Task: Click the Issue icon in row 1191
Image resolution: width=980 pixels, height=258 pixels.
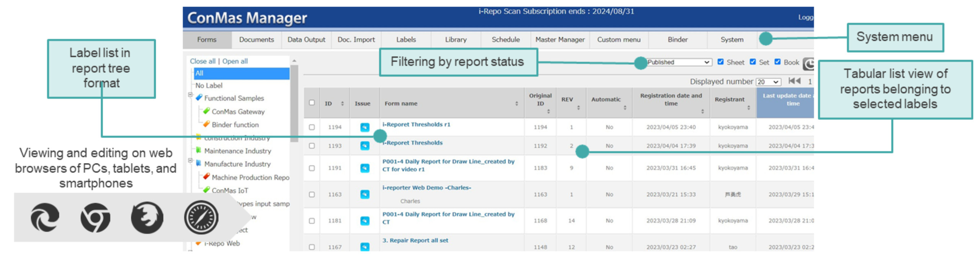Action: [x=364, y=168]
